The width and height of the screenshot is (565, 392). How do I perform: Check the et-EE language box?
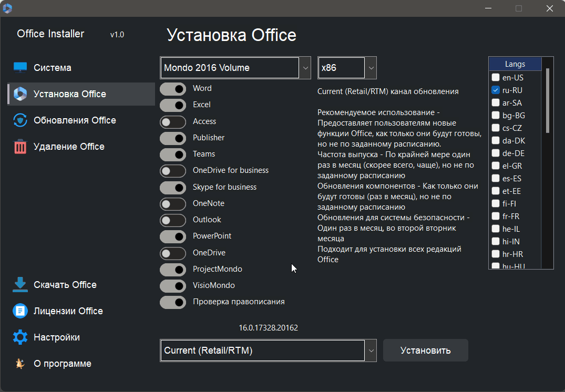pos(496,191)
